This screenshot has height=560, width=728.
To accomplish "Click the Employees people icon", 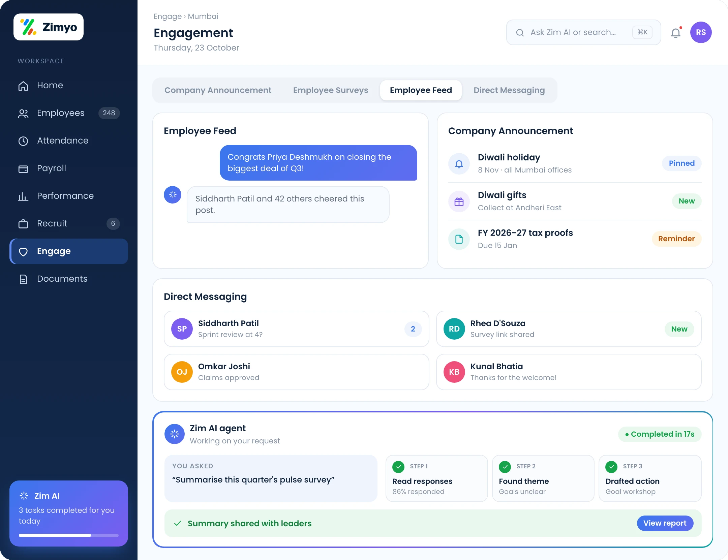I will 23,114.
